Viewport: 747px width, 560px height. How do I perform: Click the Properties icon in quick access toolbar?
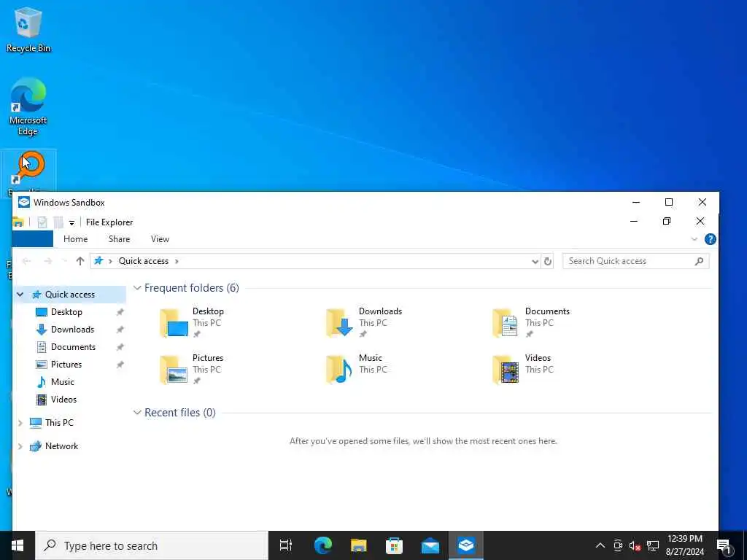(42, 222)
